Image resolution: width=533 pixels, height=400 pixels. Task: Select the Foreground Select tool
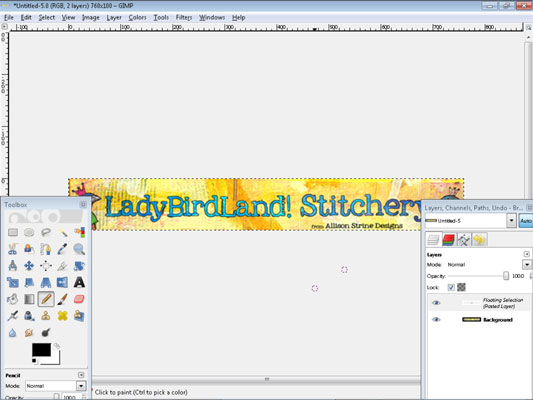click(29, 249)
